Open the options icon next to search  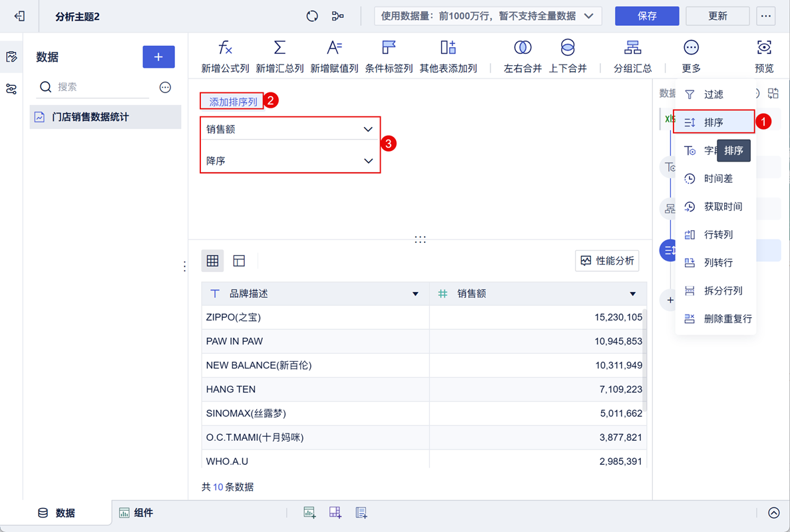[x=165, y=87]
